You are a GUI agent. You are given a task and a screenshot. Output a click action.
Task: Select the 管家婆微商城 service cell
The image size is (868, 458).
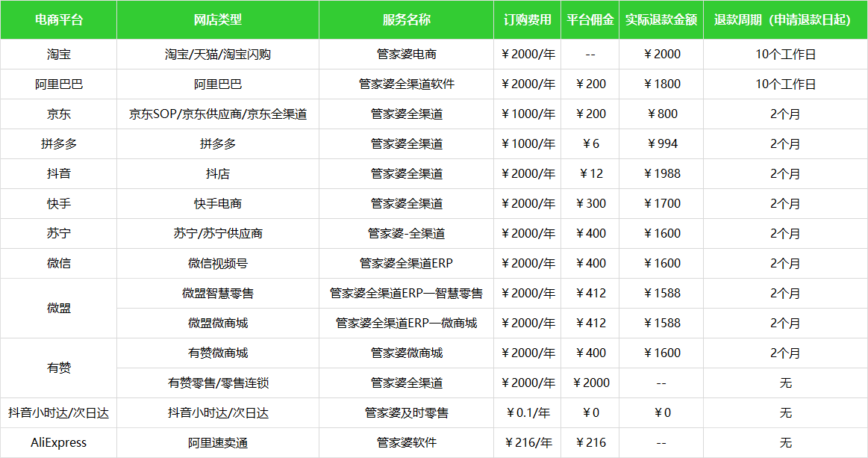pyautogui.click(x=406, y=353)
